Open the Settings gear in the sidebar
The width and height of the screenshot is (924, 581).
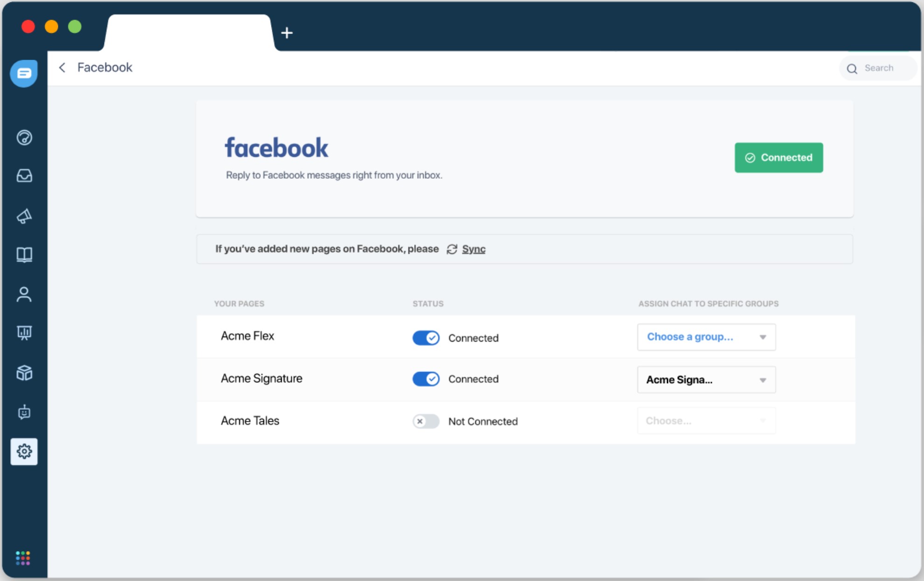click(x=24, y=451)
